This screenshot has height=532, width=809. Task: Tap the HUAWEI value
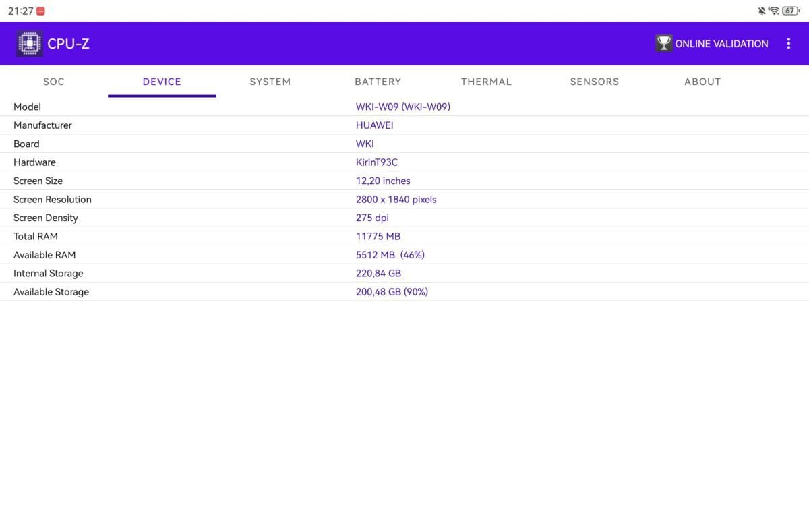(375, 125)
